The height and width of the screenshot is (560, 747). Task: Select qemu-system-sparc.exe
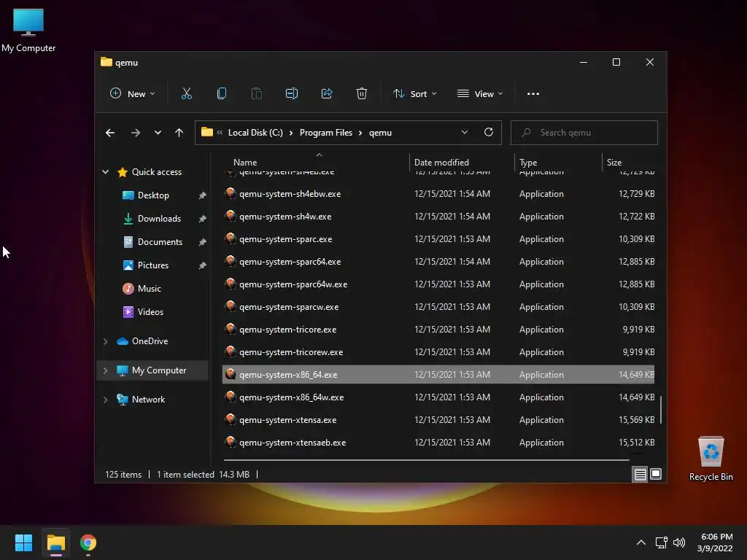[438, 239]
